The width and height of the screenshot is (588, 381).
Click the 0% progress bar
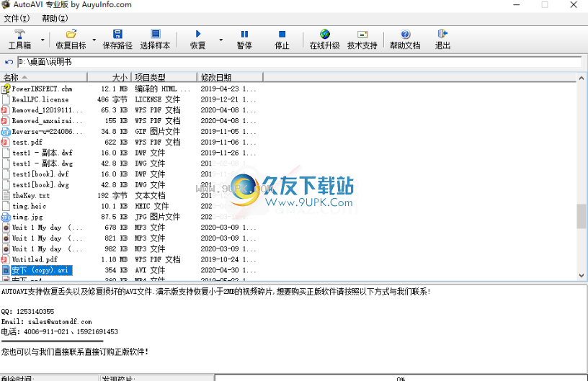401,377
